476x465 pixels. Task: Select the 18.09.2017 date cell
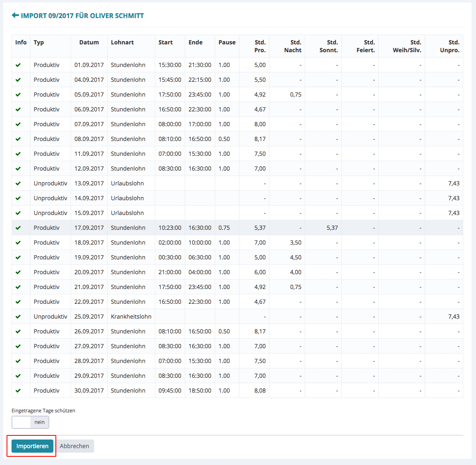[89, 243]
